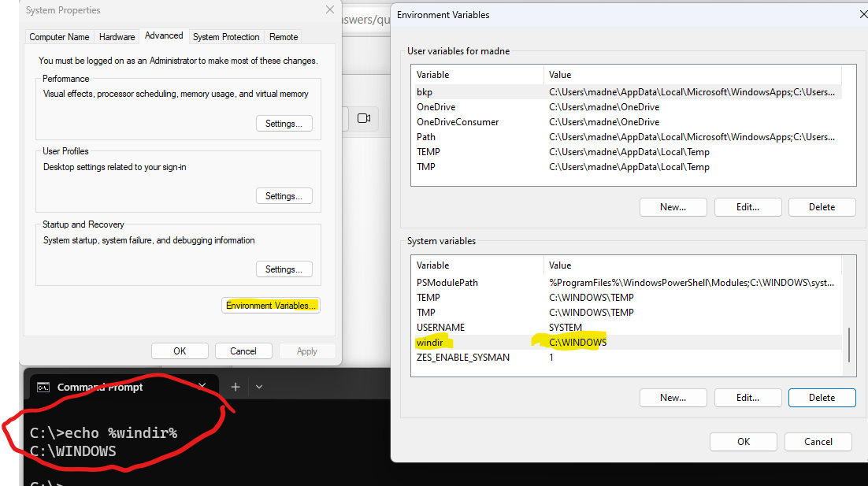868x486 pixels.
Task: Open the terminal profile dropdown chevron
Action: tap(258, 387)
